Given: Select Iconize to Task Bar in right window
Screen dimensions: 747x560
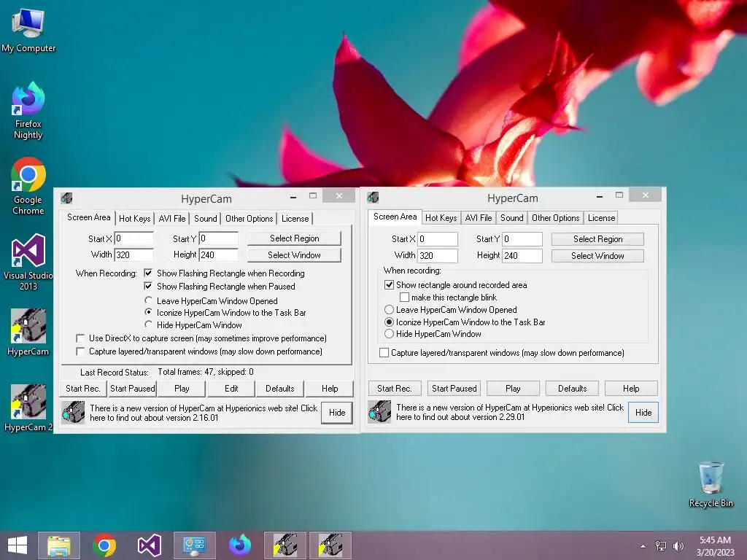Looking at the screenshot, I should click(390, 322).
